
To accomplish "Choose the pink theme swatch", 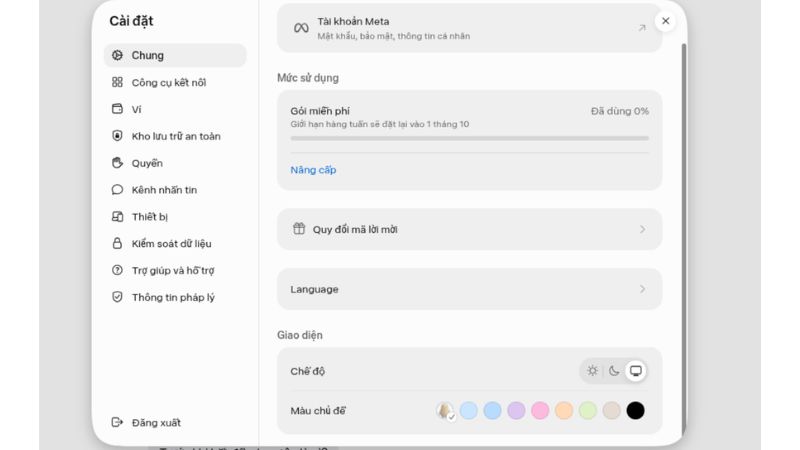I will coord(540,410).
